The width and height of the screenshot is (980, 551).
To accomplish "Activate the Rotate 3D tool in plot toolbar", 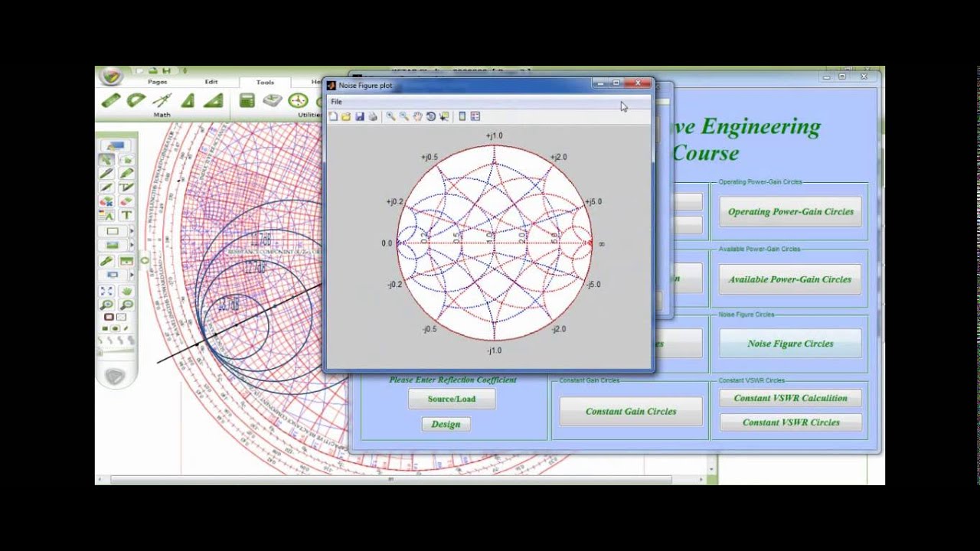I will tap(431, 116).
